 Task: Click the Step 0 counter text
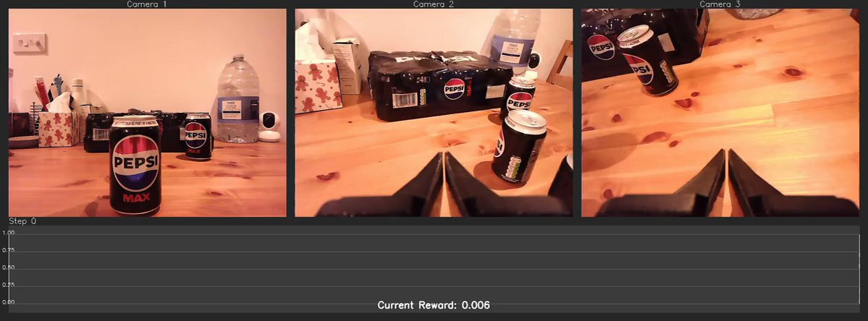(22, 221)
